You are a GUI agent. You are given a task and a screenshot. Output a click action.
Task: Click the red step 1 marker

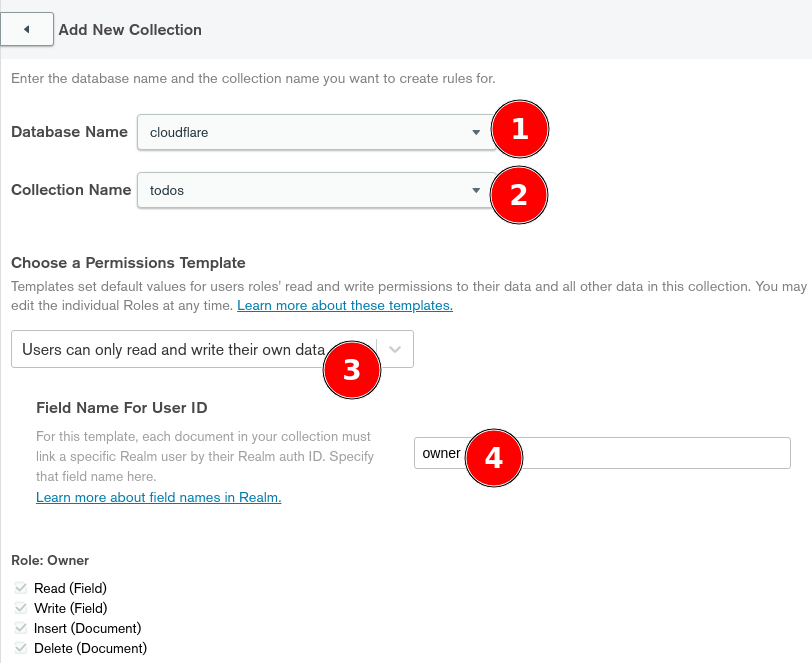click(x=519, y=129)
